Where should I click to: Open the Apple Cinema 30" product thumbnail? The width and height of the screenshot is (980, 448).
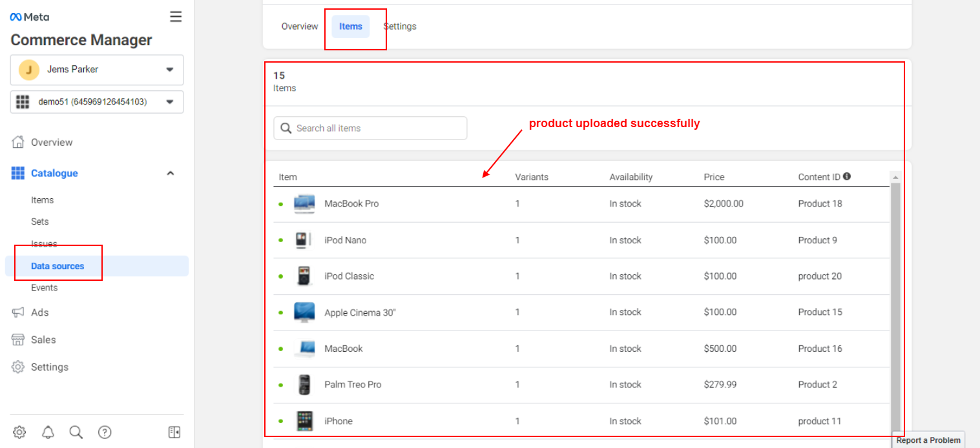[304, 312]
